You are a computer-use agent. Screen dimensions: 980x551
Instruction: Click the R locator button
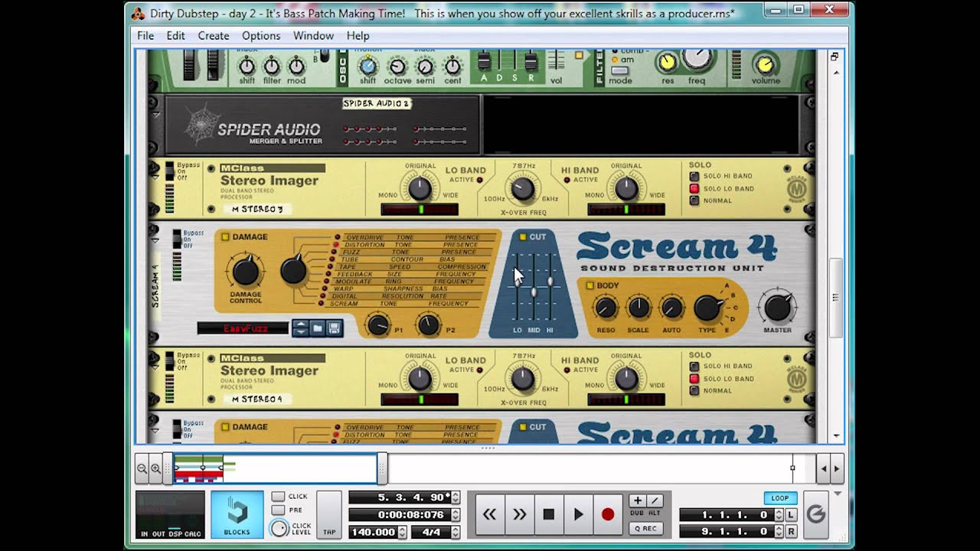point(791,531)
